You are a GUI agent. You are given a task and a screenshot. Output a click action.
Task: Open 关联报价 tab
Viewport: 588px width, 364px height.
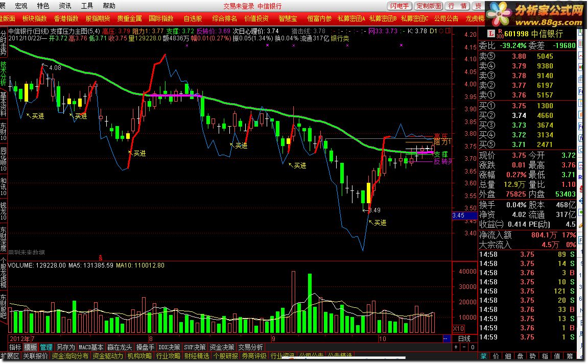coord(35,356)
